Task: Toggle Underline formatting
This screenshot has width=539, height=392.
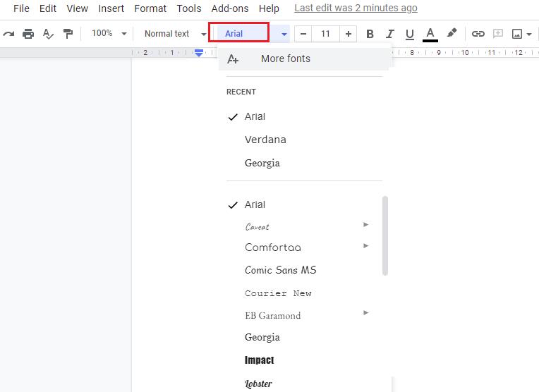Action: [409, 34]
